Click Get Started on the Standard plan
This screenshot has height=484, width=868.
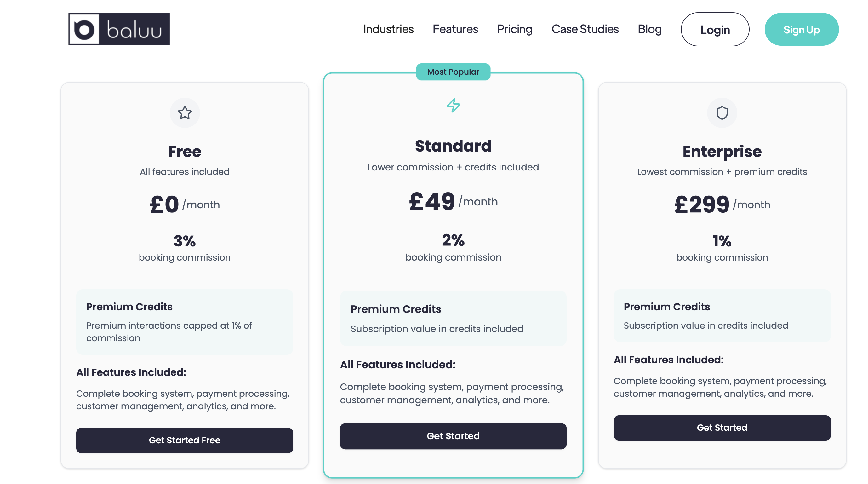coord(453,436)
